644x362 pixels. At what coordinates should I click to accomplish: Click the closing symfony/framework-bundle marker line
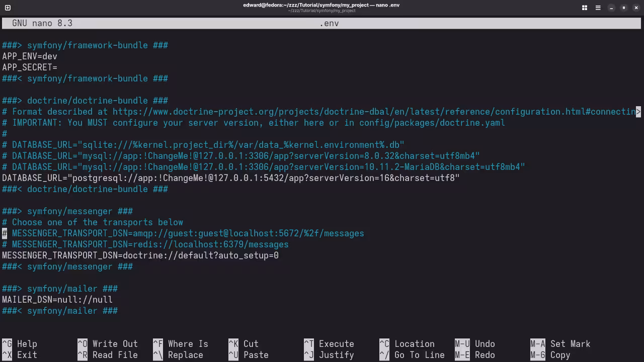click(85, 78)
